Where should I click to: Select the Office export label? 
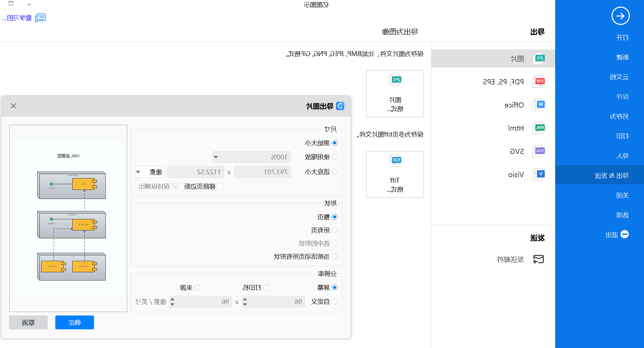[514, 105]
